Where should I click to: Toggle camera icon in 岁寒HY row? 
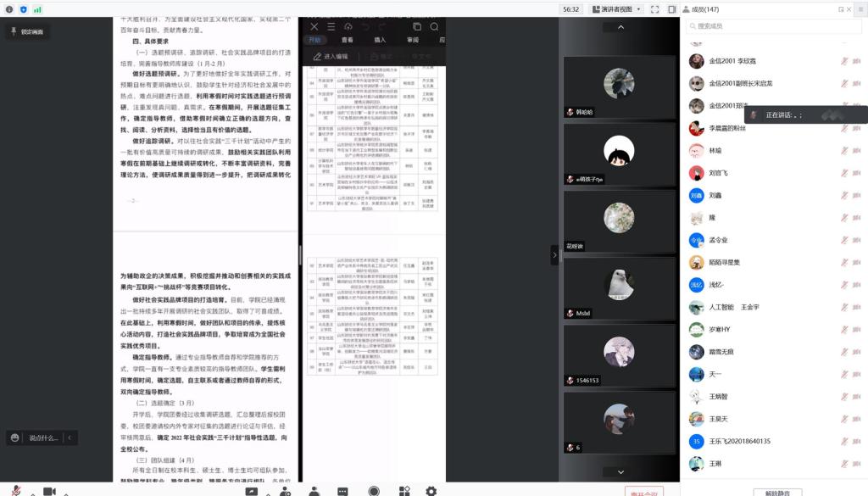(857, 329)
